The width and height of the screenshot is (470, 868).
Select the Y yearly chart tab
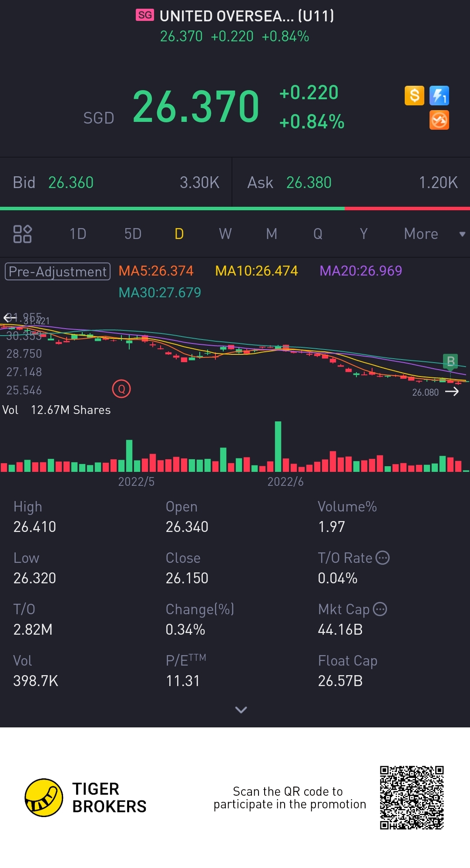364,234
